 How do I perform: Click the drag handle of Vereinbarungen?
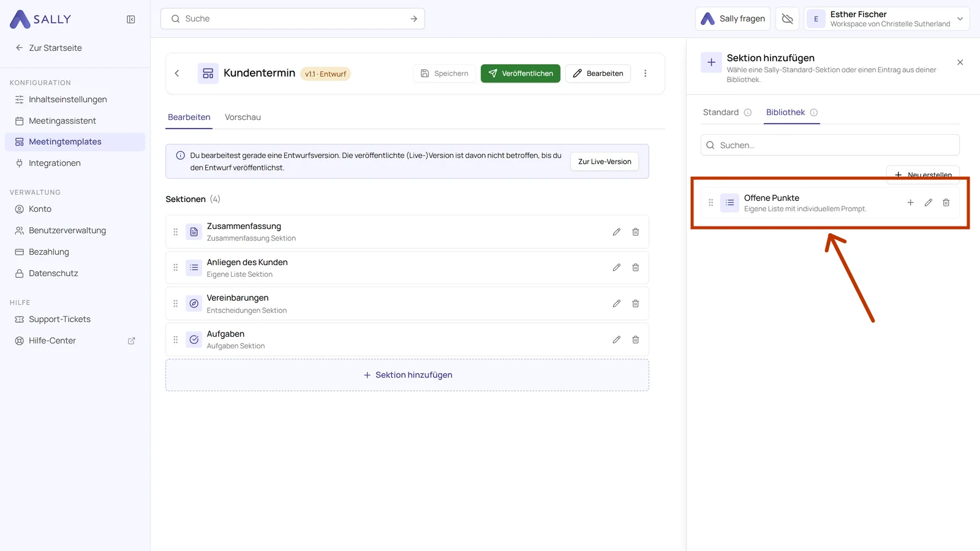176,304
